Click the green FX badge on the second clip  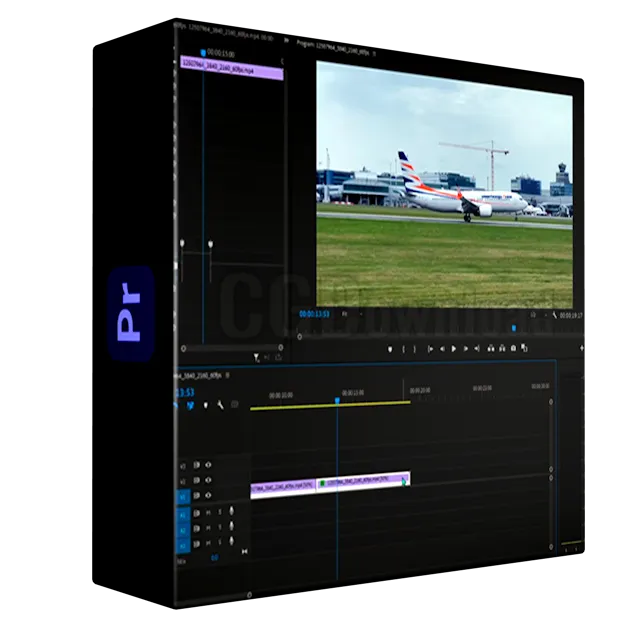322,483
